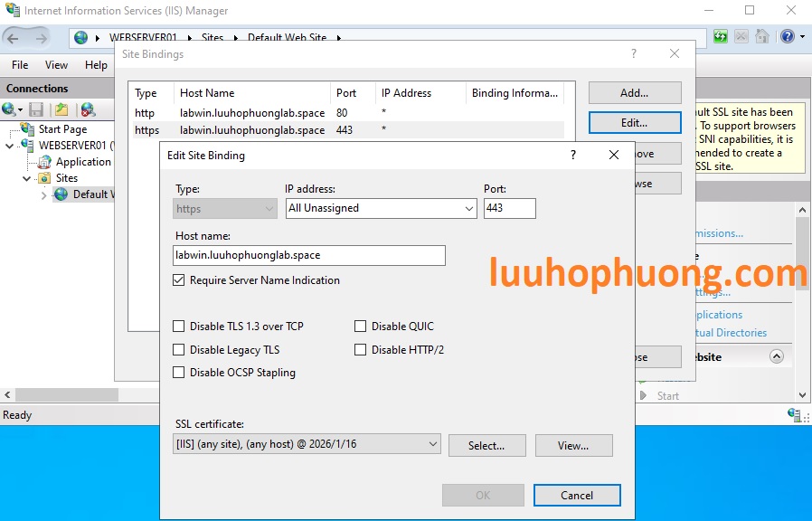The image size is (812, 521).
Task: Open the IP address dropdown showing All Unassigned
Action: coord(468,208)
